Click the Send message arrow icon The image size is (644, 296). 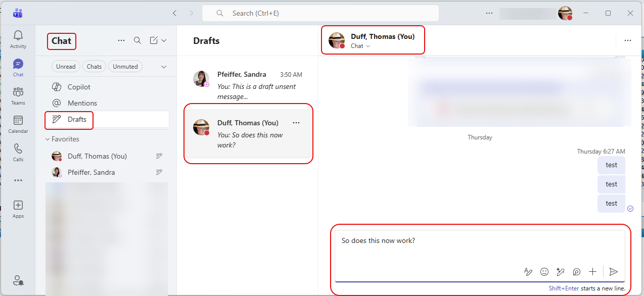coord(613,272)
